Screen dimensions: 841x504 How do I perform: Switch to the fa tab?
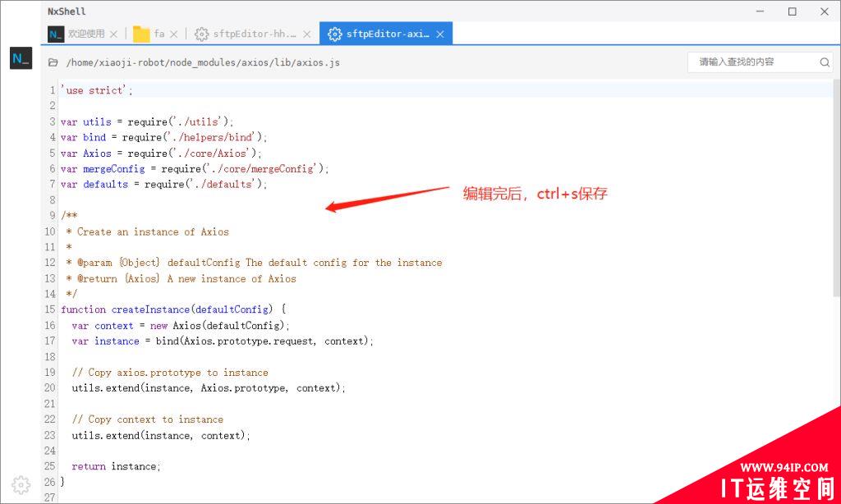155,34
